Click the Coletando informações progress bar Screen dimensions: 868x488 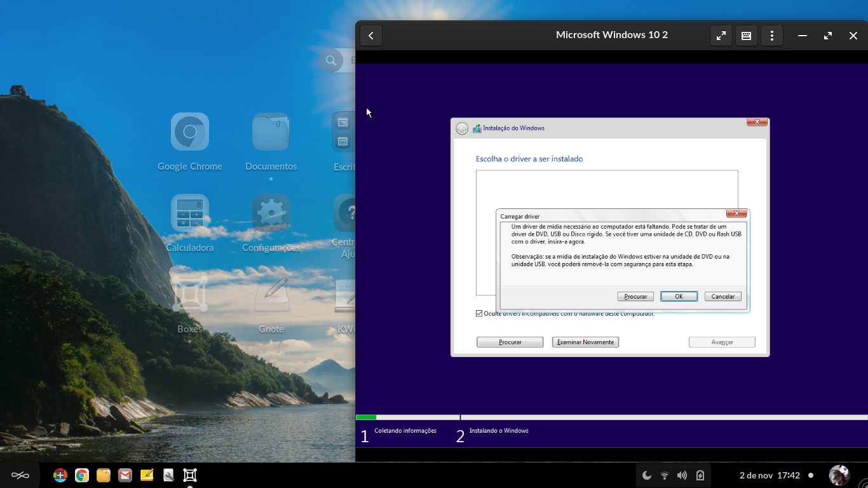(408, 417)
